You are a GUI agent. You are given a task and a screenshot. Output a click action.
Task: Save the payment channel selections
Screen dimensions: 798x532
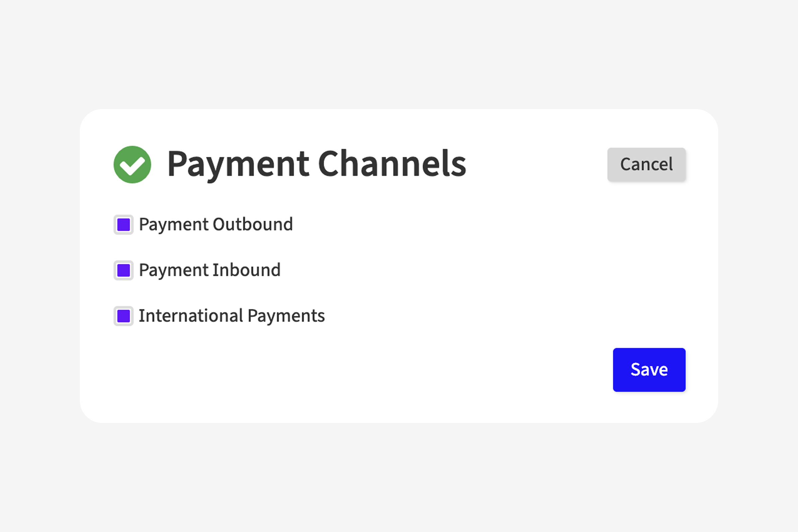649,369
